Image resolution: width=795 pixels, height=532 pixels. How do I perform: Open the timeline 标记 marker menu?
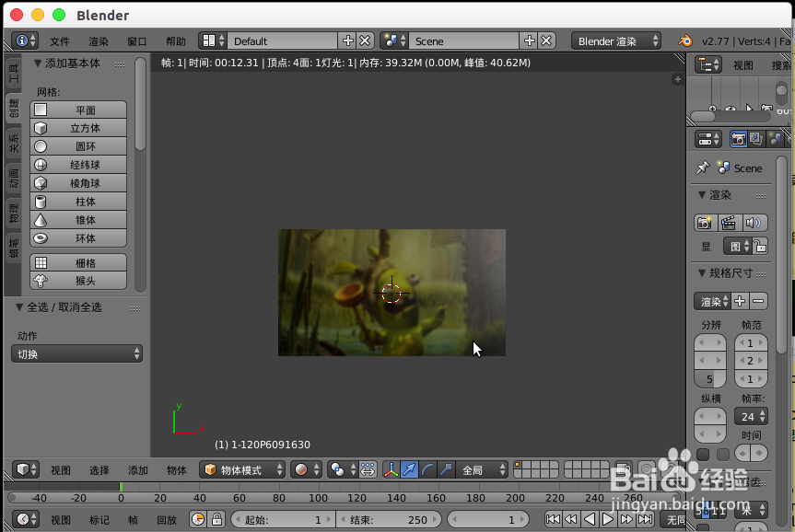[x=99, y=520]
